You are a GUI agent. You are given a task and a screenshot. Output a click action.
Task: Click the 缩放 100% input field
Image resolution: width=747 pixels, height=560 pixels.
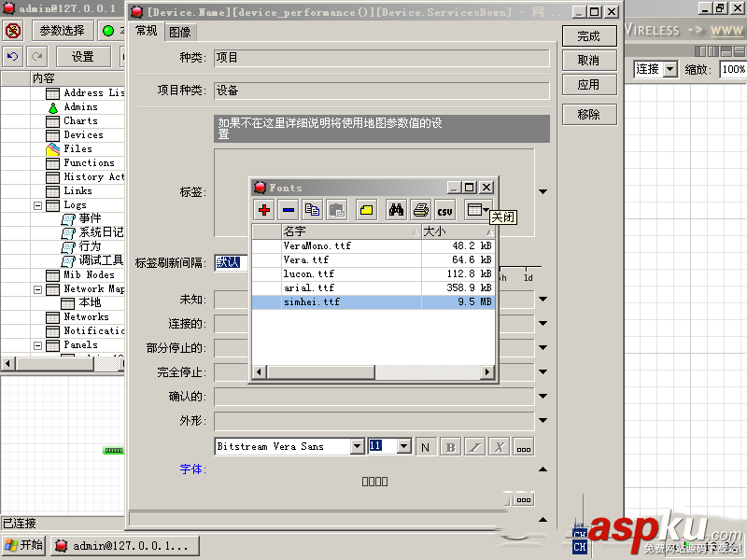tap(733, 69)
